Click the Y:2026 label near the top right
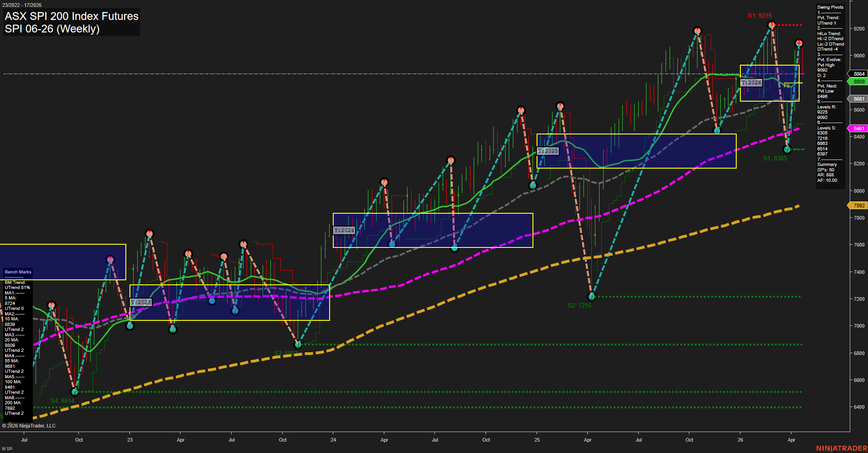This screenshot has width=868, height=453. click(x=752, y=82)
